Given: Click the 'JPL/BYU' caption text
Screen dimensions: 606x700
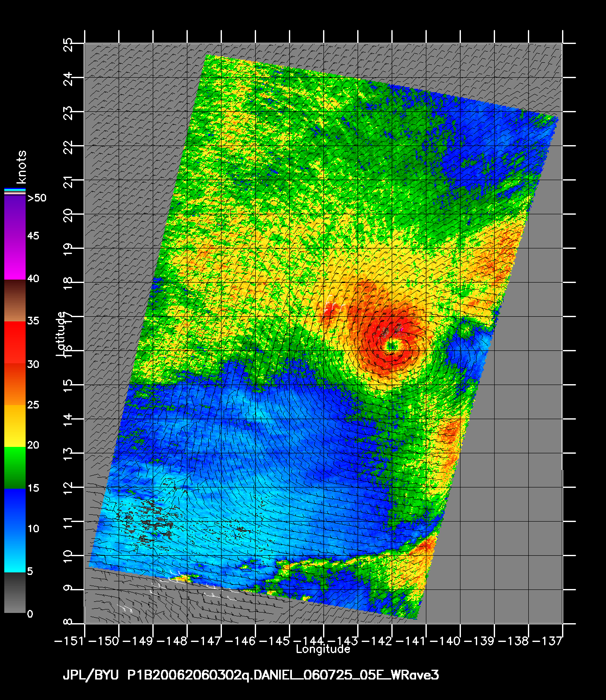Looking at the screenshot, I should click(x=92, y=676).
